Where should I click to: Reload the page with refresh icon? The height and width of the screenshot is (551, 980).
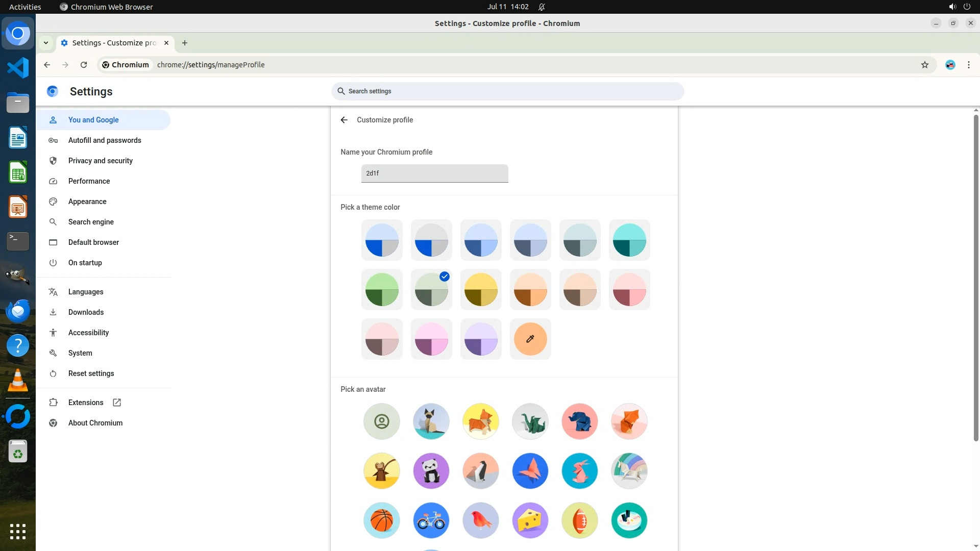[84, 65]
